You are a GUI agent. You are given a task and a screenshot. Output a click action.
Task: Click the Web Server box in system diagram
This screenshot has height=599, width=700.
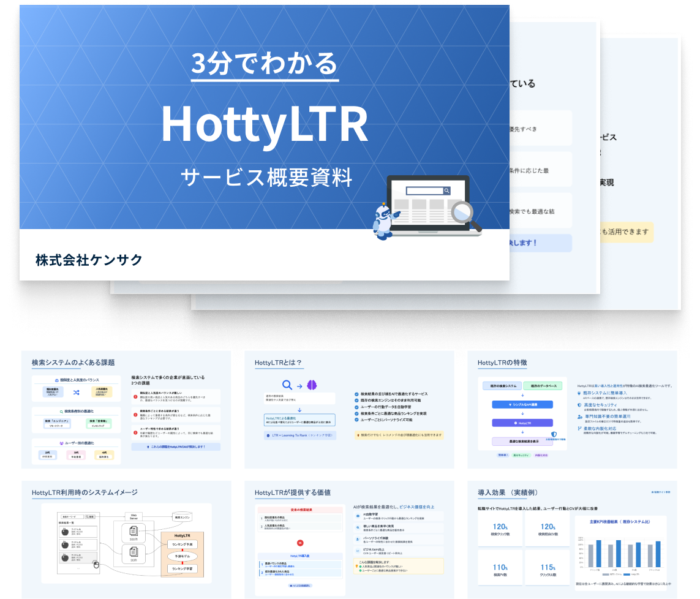coord(134,516)
